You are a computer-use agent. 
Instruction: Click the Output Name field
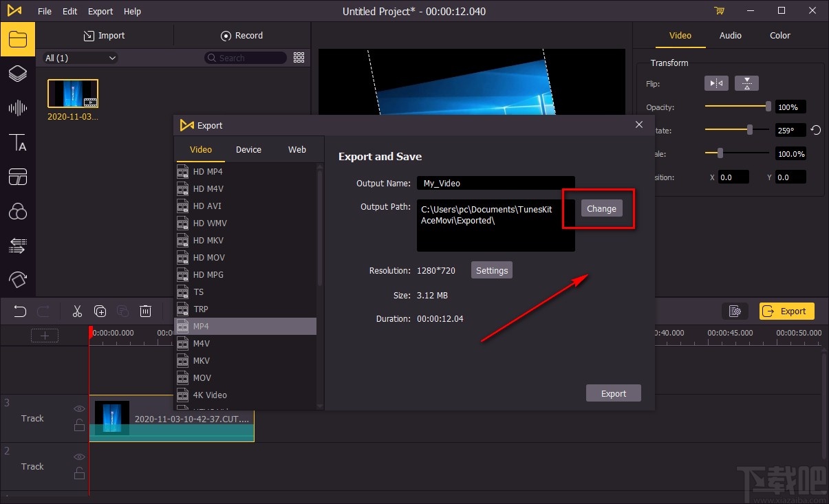495,183
